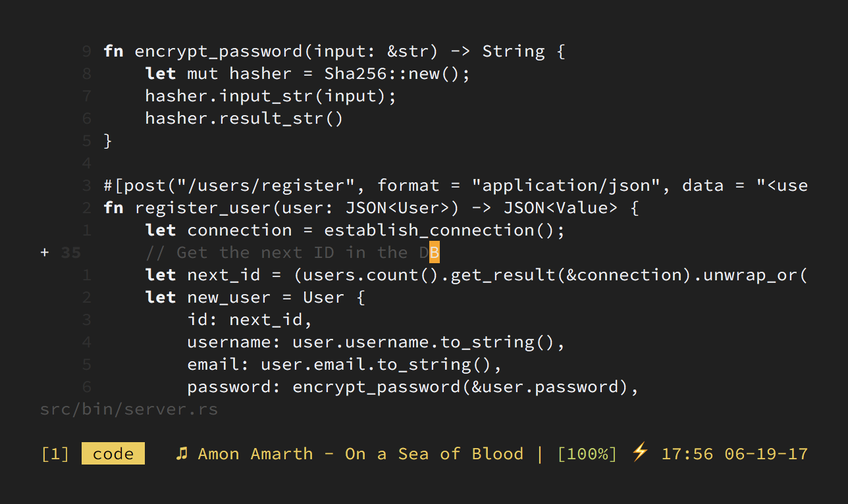Click the current line number 35
The image size is (848, 504).
(71, 253)
